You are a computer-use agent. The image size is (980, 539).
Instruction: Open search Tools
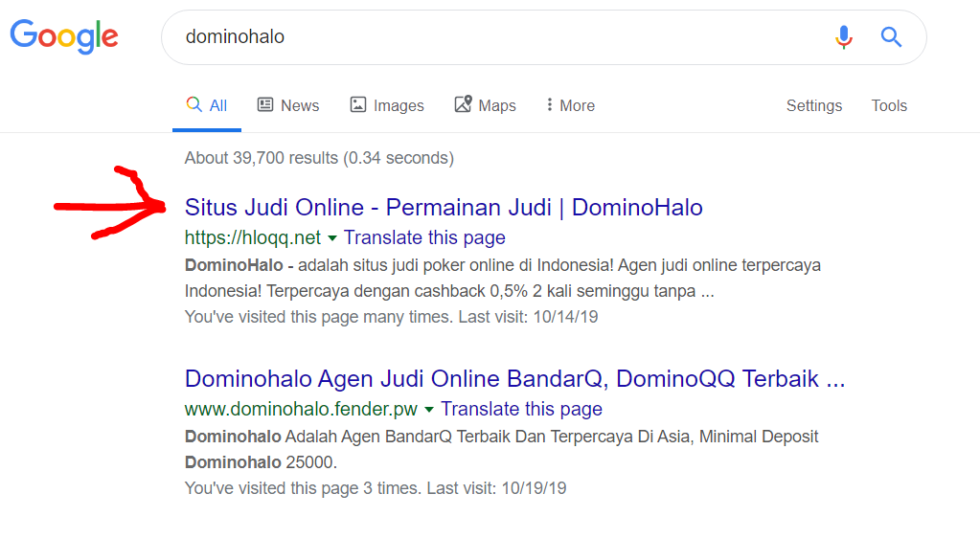pos(889,105)
